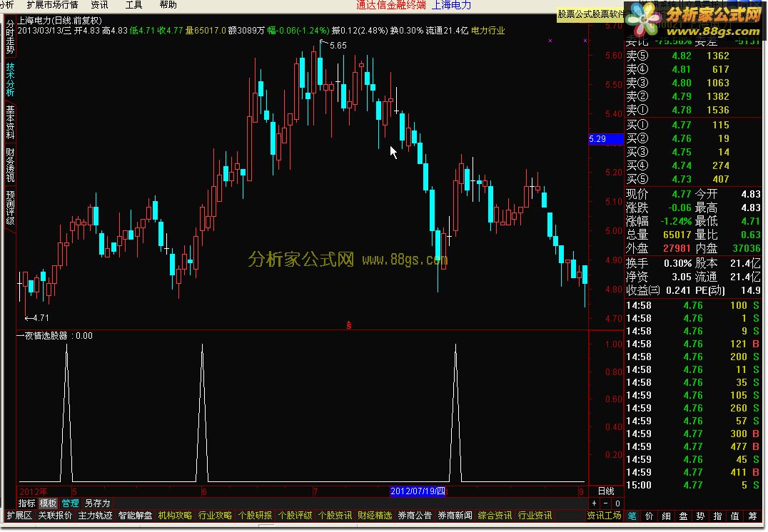Click the 收益(三) 0.241 value
Image resolution: width=768 pixels, height=532 pixels.
pyautogui.click(x=678, y=291)
